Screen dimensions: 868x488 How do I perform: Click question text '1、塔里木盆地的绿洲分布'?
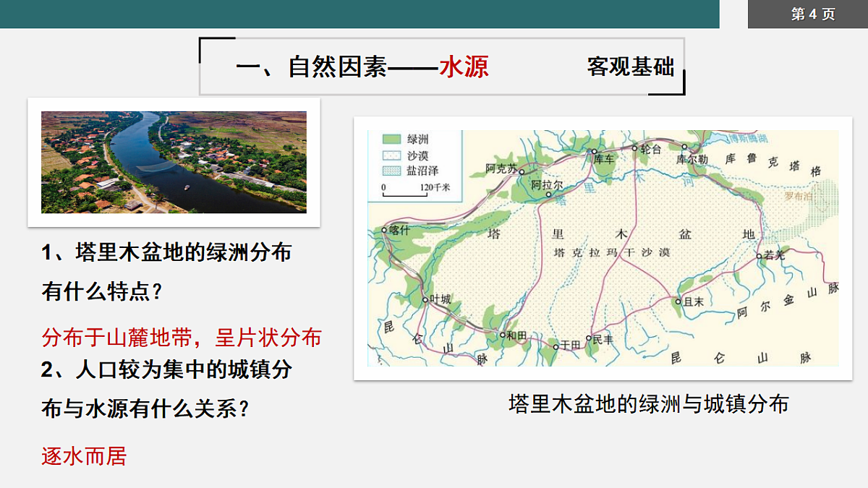click(167, 253)
